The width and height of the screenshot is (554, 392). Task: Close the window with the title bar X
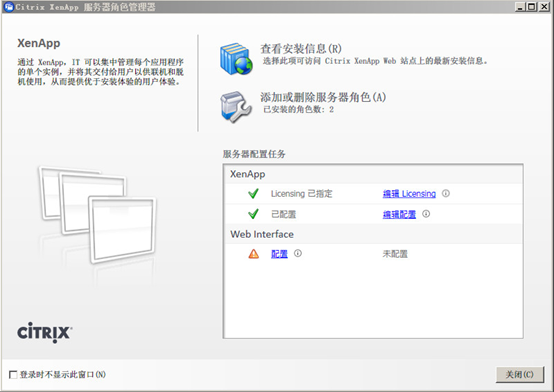tap(544, 7)
